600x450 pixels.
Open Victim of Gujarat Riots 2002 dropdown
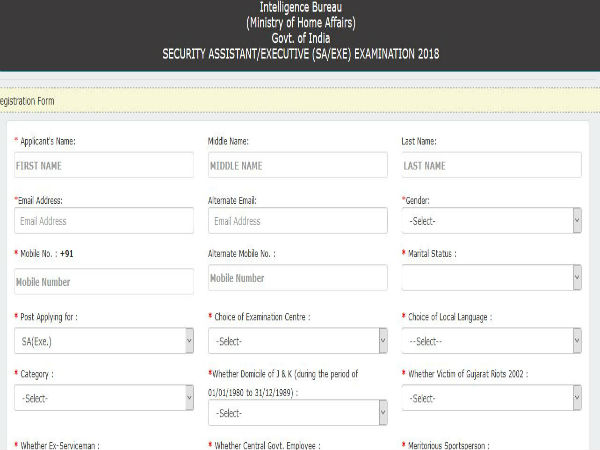(492, 398)
